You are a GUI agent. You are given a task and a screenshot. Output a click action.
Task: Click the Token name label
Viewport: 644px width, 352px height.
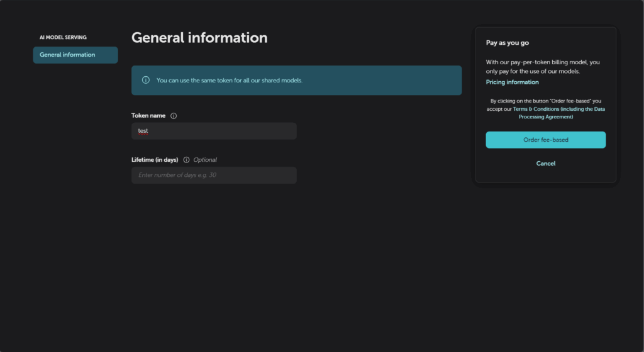point(148,116)
